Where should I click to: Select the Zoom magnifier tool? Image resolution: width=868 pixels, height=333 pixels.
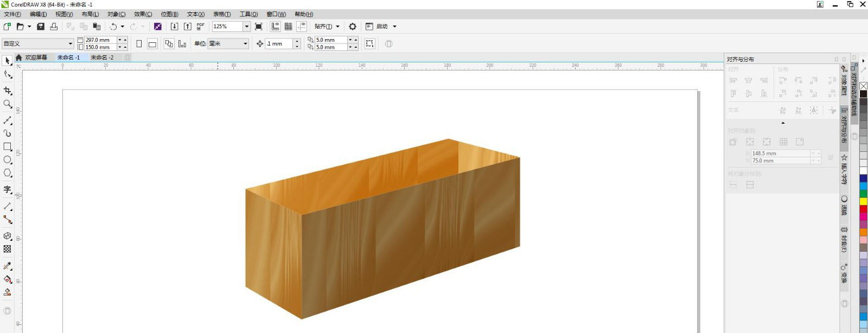pos(8,104)
